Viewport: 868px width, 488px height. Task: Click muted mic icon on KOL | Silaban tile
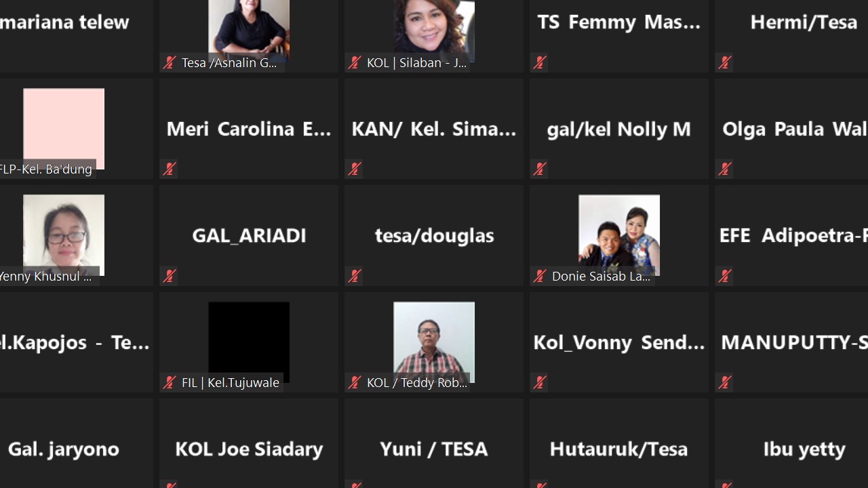355,63
